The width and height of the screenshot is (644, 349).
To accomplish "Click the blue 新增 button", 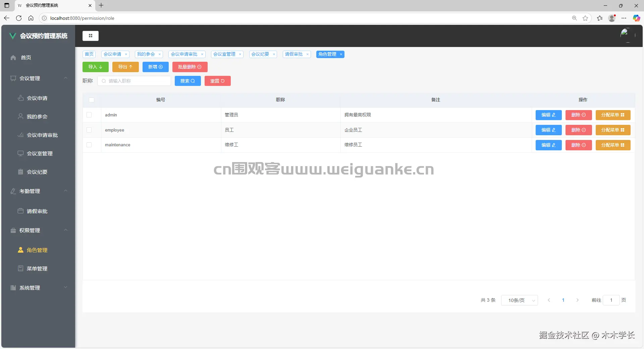I will (x=156, y=67).
